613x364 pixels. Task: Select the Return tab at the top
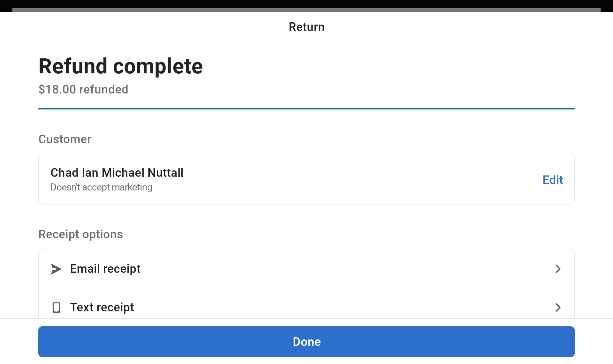(306, 27)
